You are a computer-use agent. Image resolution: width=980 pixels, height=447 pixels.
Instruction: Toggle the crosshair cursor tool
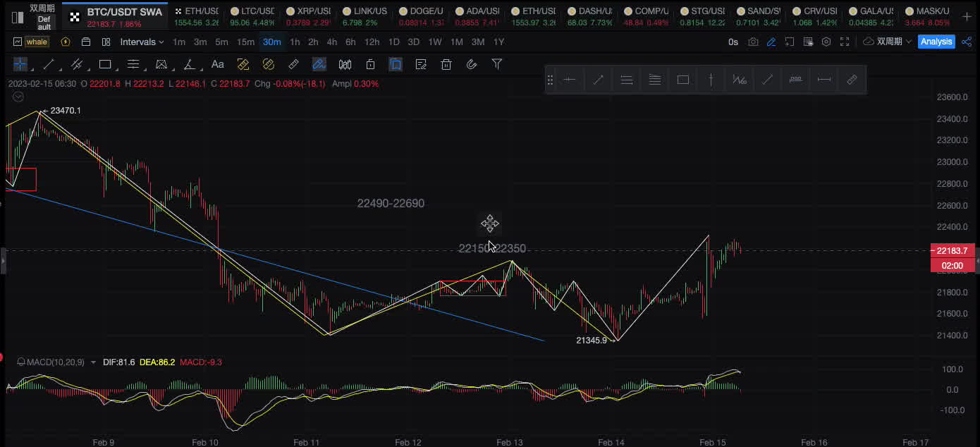pos(20,64)
